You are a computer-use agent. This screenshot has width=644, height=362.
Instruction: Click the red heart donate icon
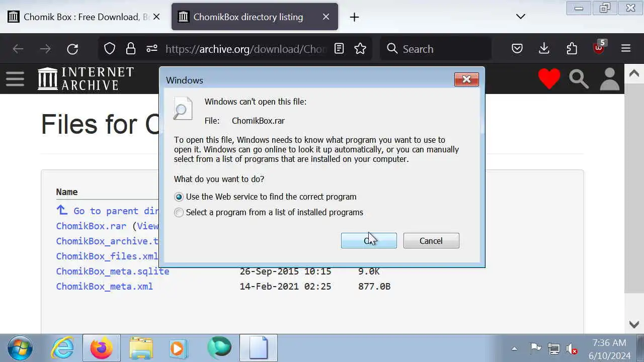pos(549,79)
